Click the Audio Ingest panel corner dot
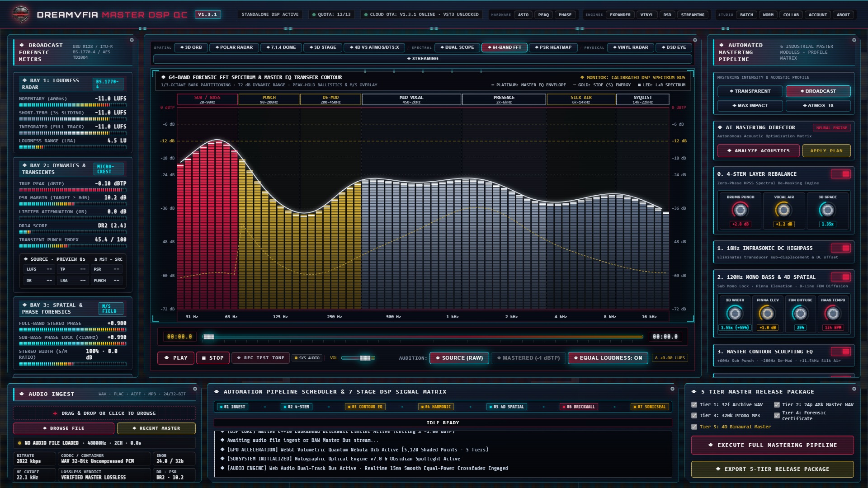 195,389
